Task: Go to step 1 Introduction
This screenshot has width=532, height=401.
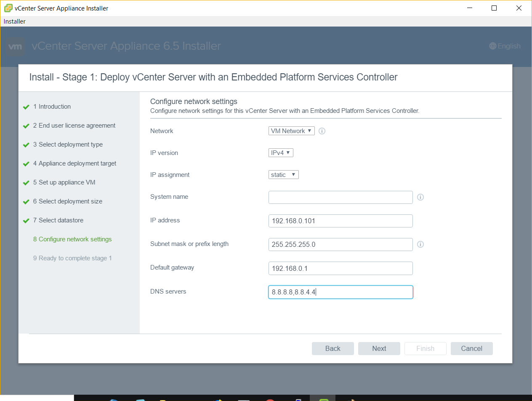Action: tap(52, 107)
